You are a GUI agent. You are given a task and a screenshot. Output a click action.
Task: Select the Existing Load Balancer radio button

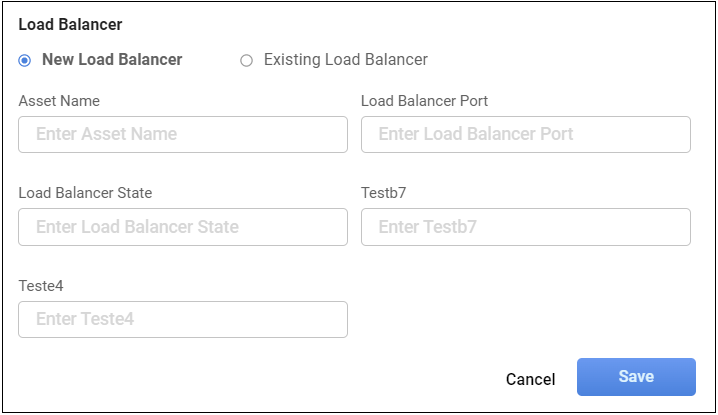click(x=246, y=60)
